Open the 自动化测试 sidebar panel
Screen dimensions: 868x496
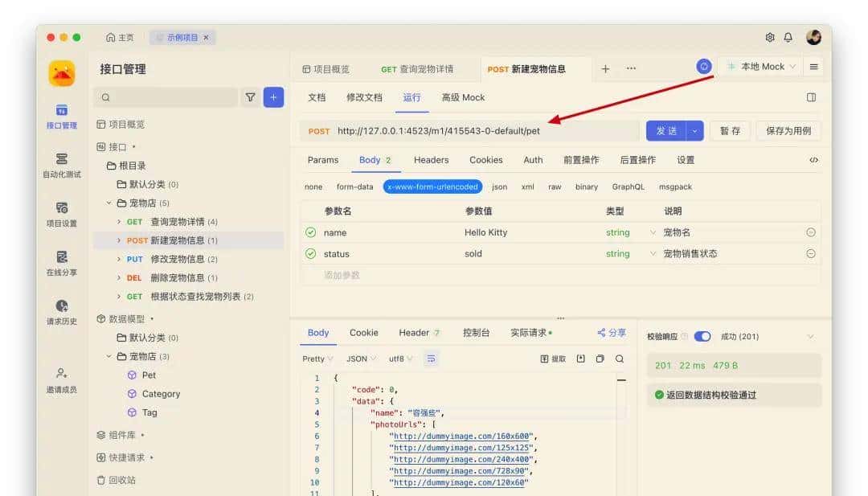[x=63, y=164]
